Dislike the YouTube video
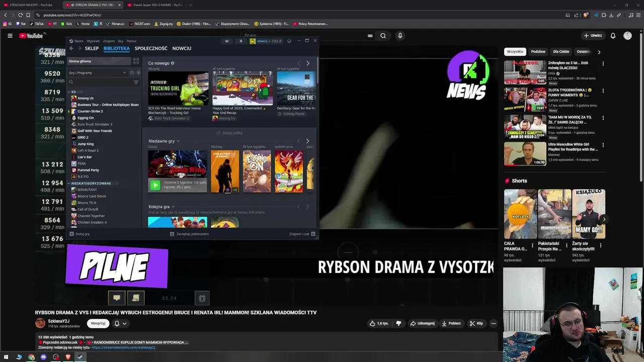 (x=398, y=323)
